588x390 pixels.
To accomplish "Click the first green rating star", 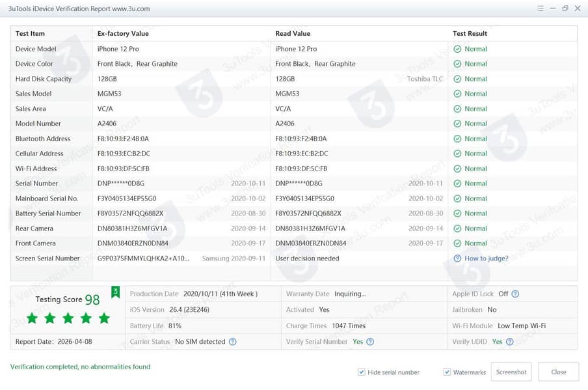I will click(33, 318).
